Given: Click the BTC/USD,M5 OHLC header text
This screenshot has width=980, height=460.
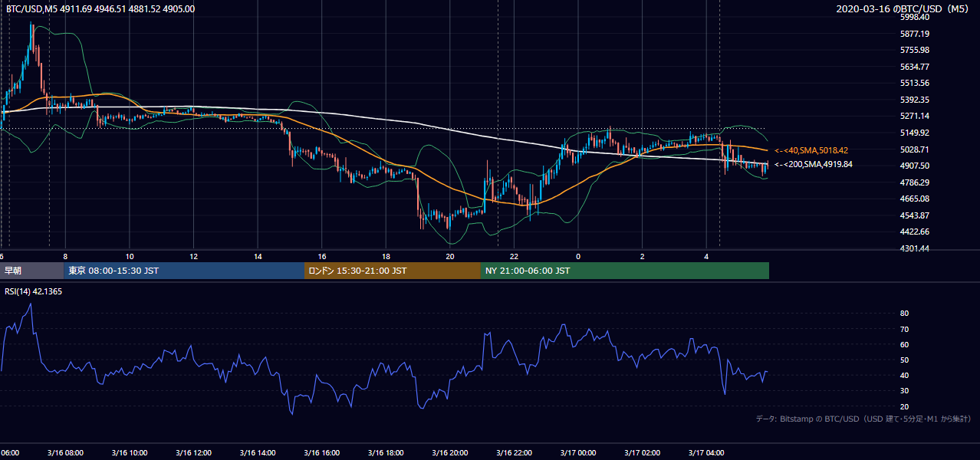Looking at the screenshot, I should (100, 8).
